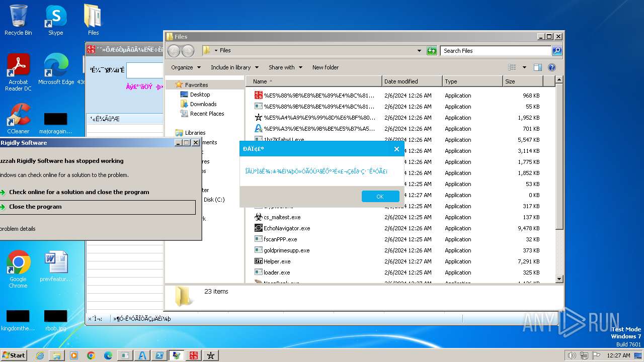Screen dimensions: 644x362
Task: Click New folder in toolbar
Action: point(326,67)
